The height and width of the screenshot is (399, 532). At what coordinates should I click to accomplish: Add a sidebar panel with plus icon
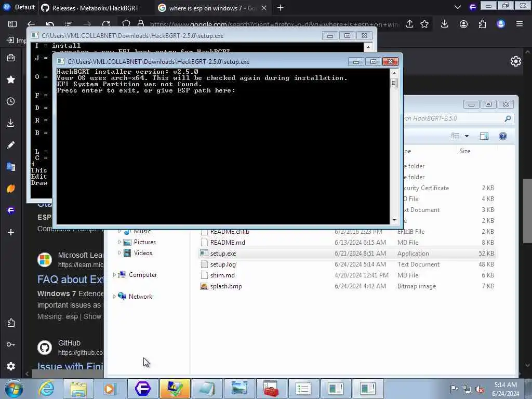pos(11,232)
